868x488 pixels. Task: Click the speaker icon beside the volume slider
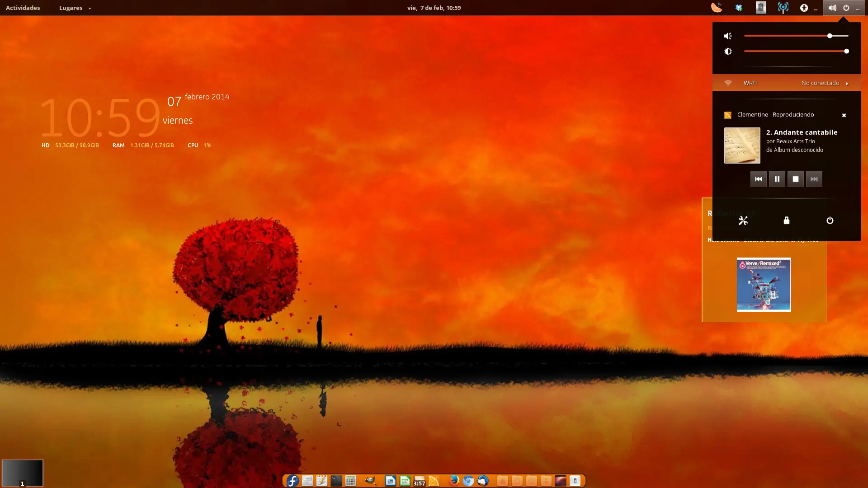[x=728, y=36]
